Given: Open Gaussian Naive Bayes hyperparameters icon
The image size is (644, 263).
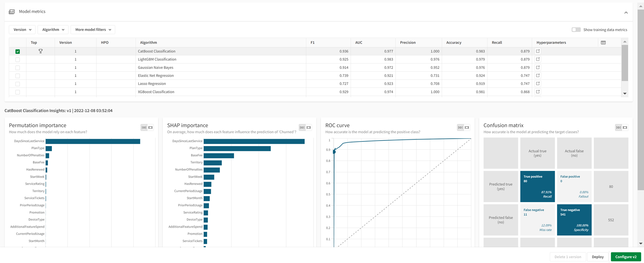Looking at the screenshot, I should 538,67.
